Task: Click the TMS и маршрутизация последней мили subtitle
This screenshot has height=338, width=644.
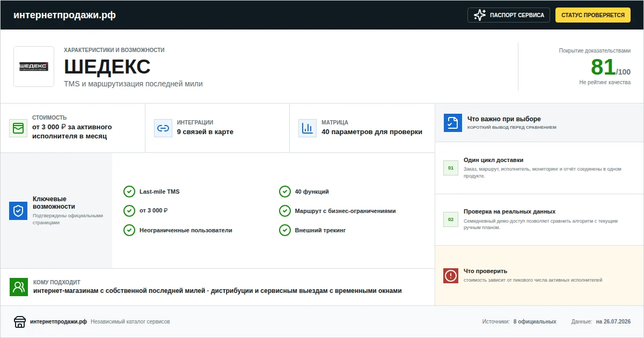Action: 134,84
